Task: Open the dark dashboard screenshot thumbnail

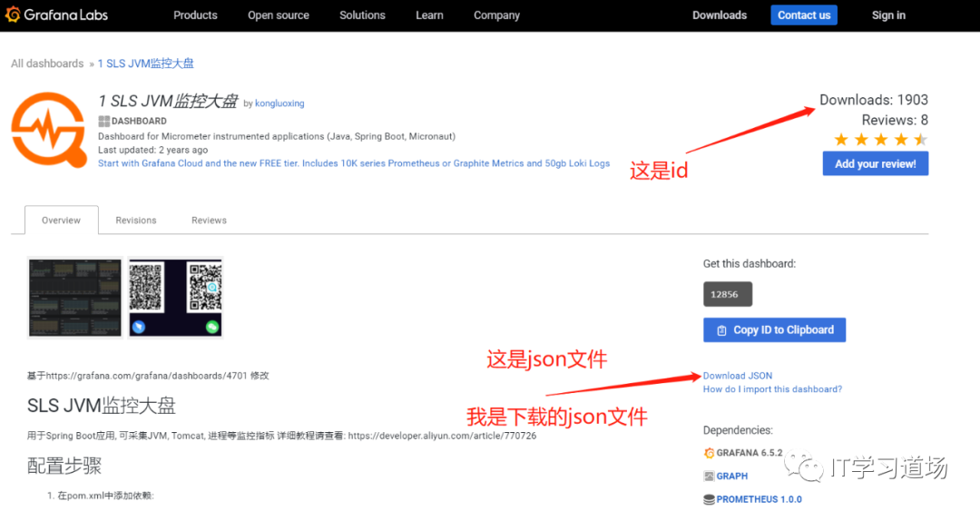Action: tap(75, 298)
